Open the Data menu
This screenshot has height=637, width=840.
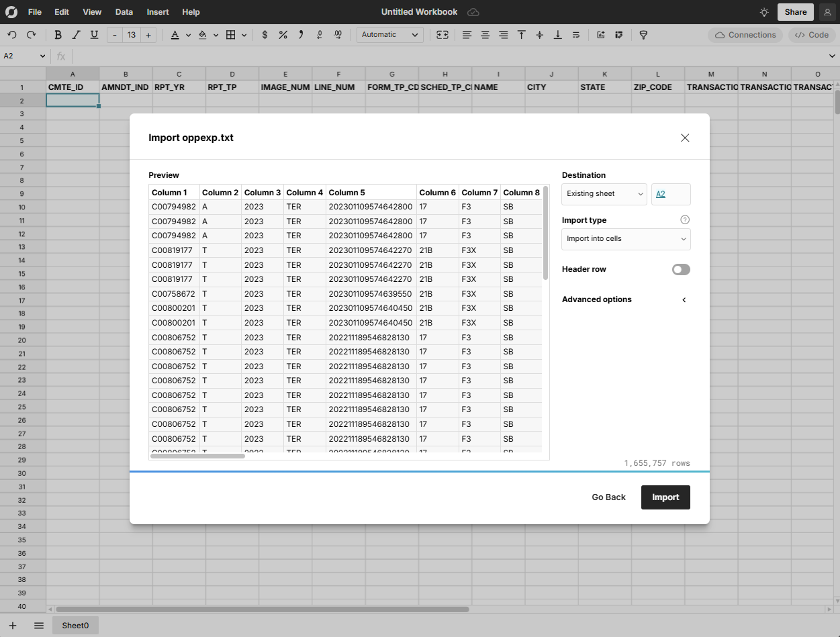click(124, 11)
